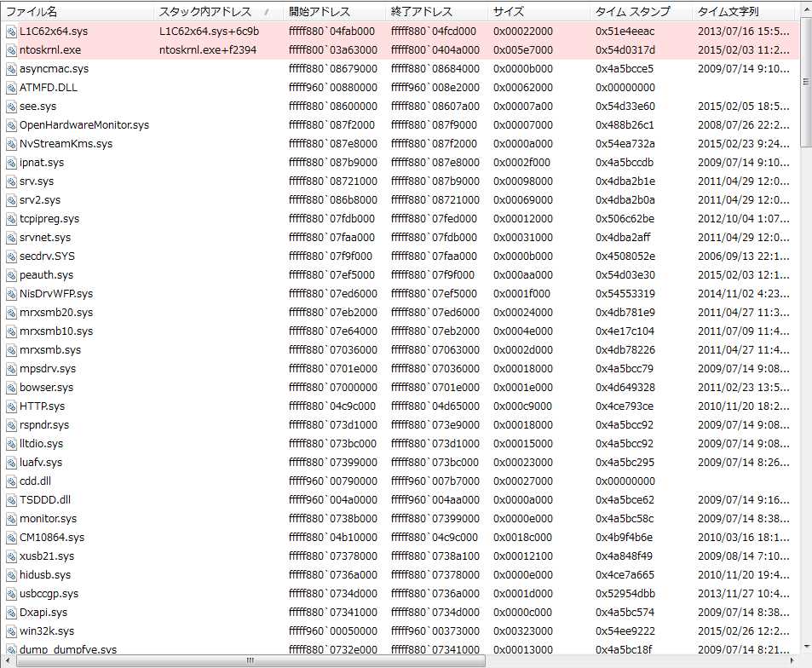Click the mrxsmb10.sys file icon

point(11,331)
